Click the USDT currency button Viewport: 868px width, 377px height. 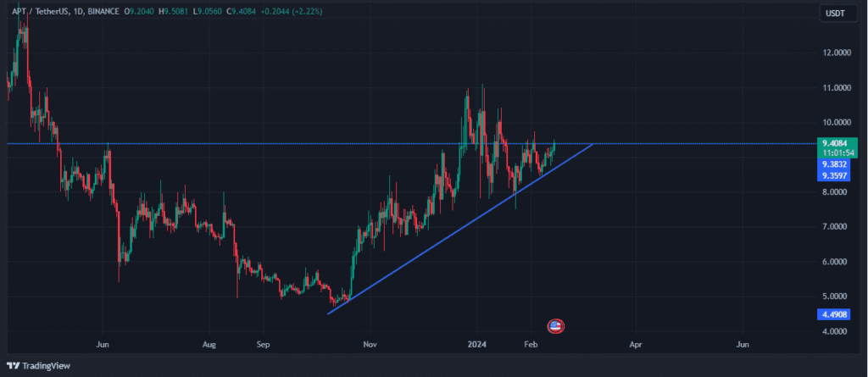click(838, 14)
